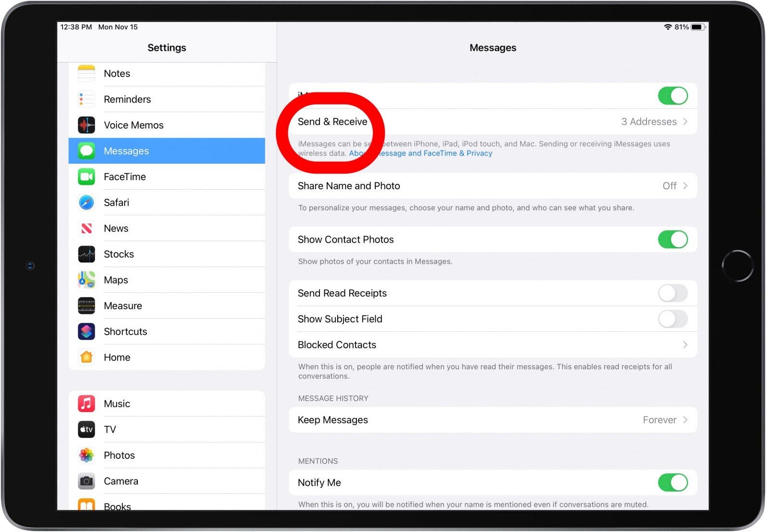The image size is (766, 532).
Task: Tap the battery indicator icon
Action: [x=698, y=27]
